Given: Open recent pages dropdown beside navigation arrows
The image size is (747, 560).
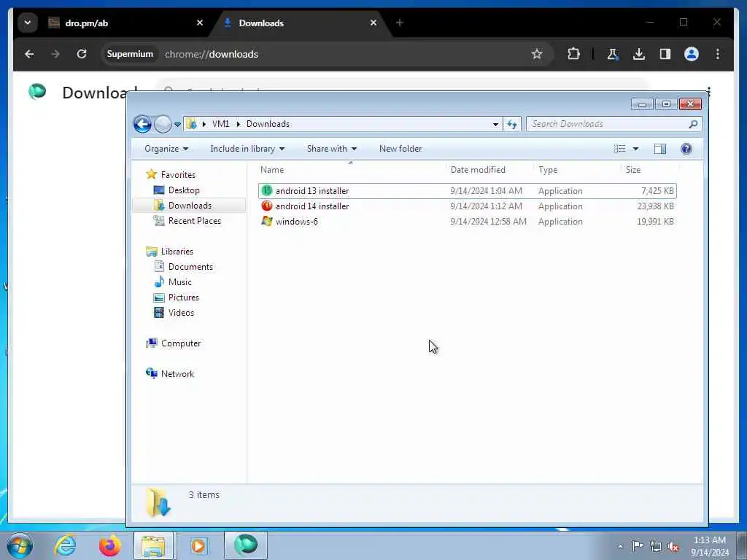Looking at the screenshot, I should [177, 124].
